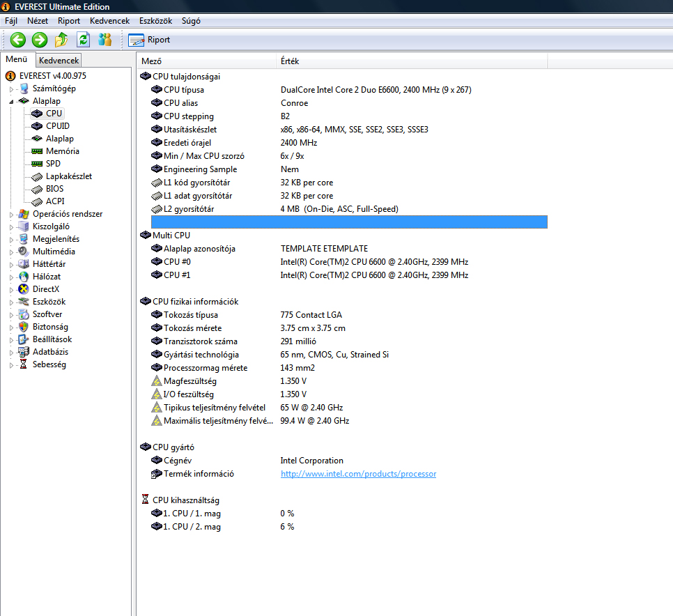Open the Kedvencek menu in menu bar
The height and width of the screenshot is (616, 673).
[110, 21]
